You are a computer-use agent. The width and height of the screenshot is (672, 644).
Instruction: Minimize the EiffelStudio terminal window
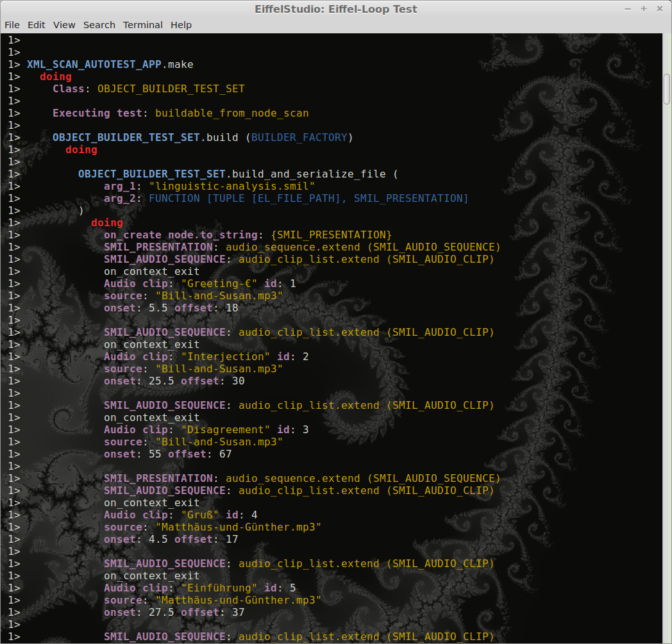click(x=629, y=8)
